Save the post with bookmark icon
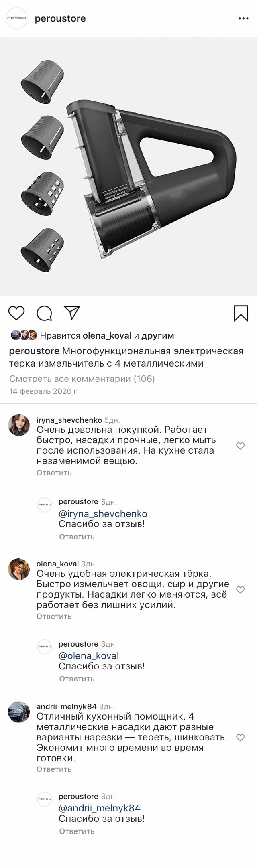 click(241, 313)
